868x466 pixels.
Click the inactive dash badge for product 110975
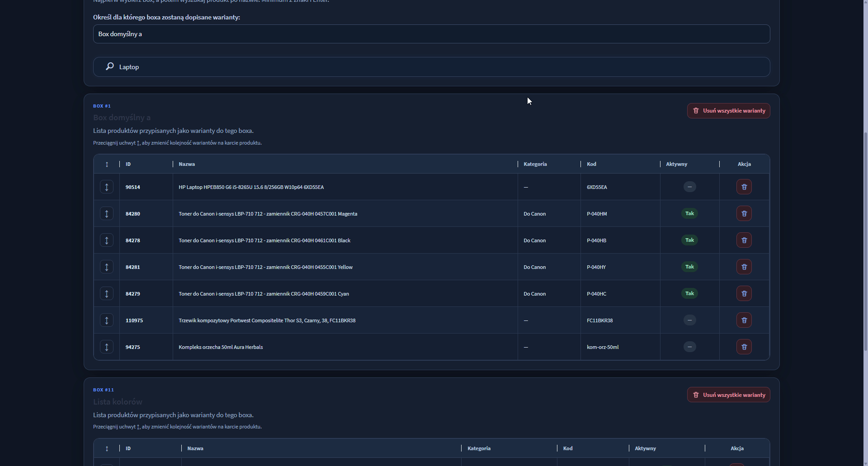click(689, 320)
